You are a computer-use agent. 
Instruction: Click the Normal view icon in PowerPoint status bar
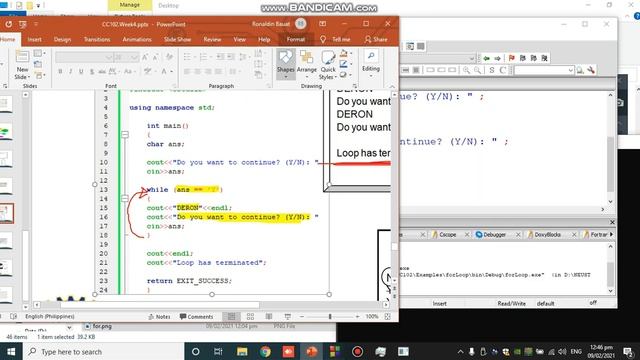[231, 316]
